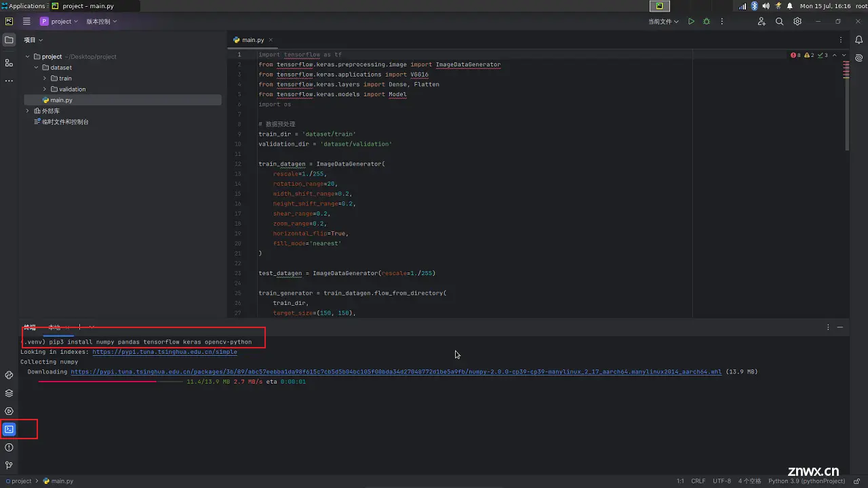Open the 当前文件 run configuration dropdown
The width and height of the screenshot is (868, 488).
pyautogui.click(x=663, y=22)
